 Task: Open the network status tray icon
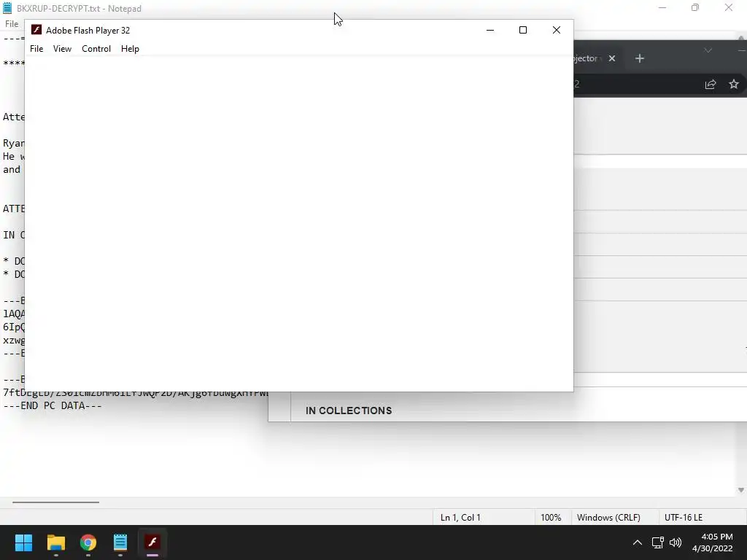(x=658, y=542)
